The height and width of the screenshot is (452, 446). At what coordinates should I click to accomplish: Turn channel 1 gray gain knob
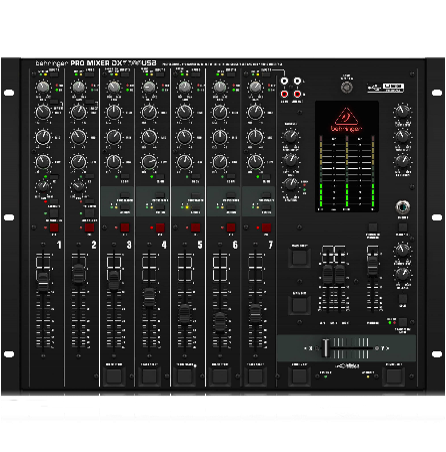point(43,88)
